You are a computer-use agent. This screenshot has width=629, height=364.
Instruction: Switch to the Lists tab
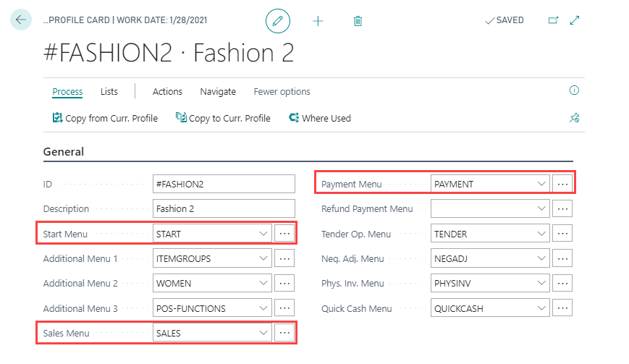point(109,92)
